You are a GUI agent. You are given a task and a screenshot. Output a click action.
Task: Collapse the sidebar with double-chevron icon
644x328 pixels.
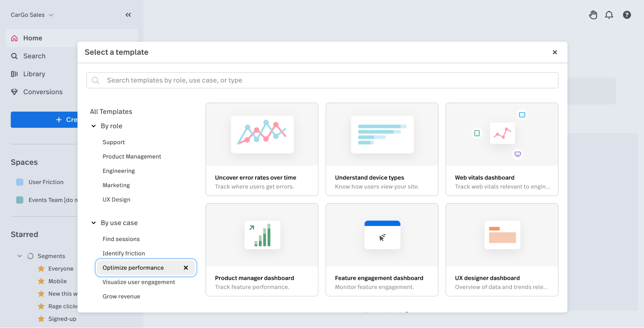(128, 15)
